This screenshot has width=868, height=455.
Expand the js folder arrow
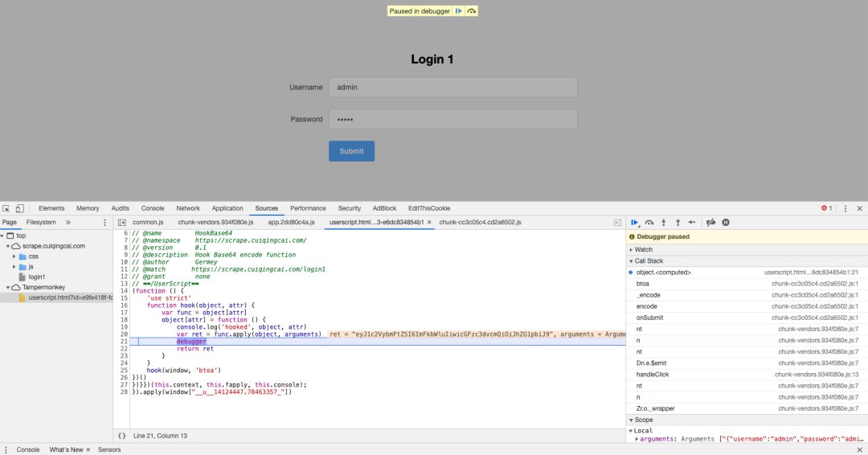coord(14,267)
